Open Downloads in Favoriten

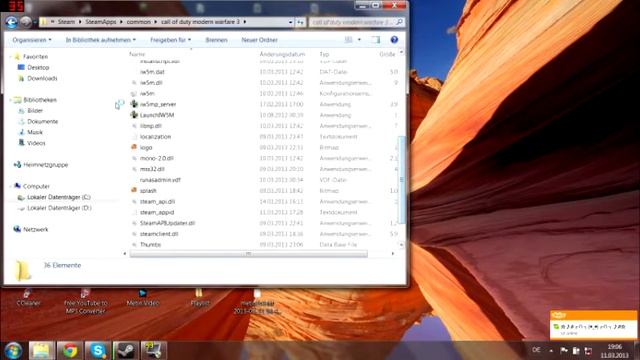(42, 78)
